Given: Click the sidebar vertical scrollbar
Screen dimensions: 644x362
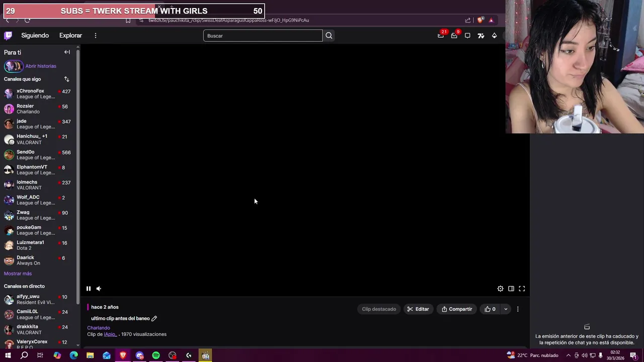Looking at the screenshot, I should coord(78,176).
